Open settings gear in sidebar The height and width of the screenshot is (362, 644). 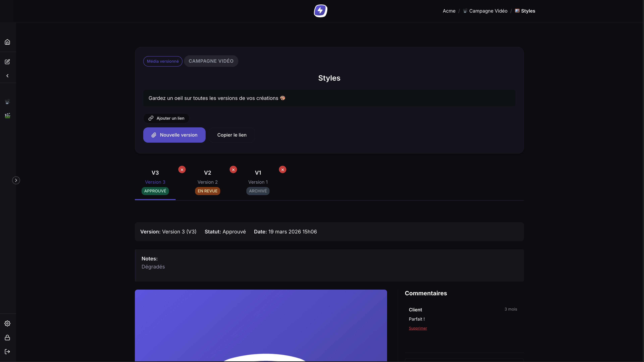click(x=8, y=323)
